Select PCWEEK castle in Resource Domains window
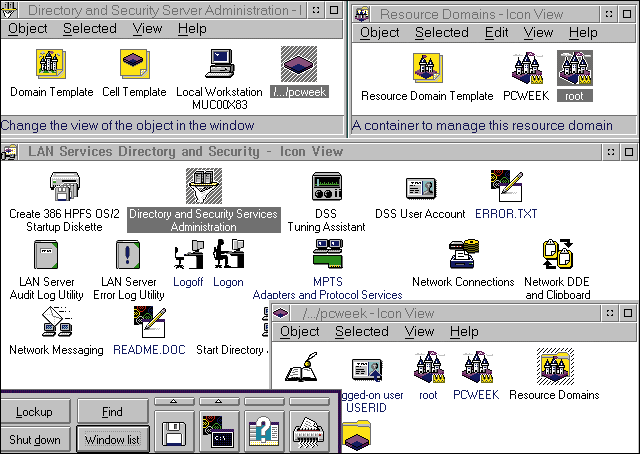Screen dimensions: 640x454 (527, 68)
